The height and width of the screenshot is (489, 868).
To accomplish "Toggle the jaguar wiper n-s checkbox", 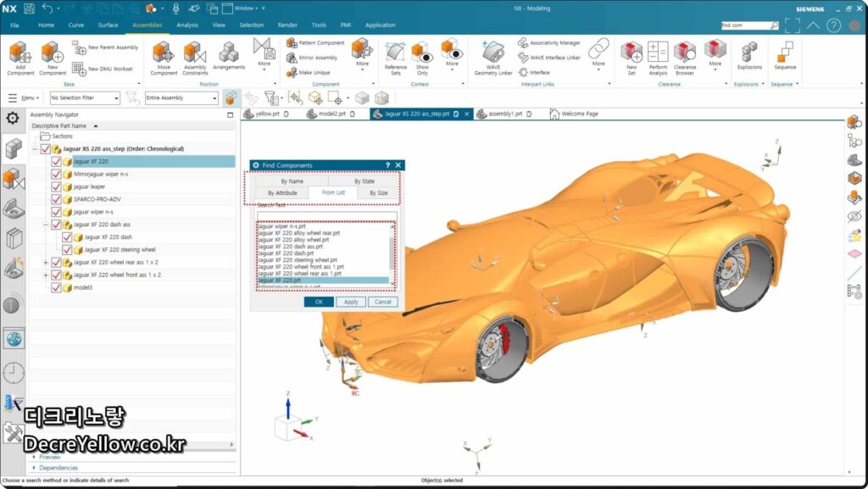I will [x=56, y=212].
